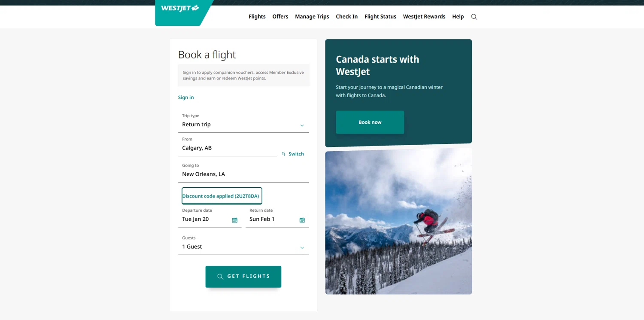Click the WestJet logo
644x320 pixels.
click(180, 9)
